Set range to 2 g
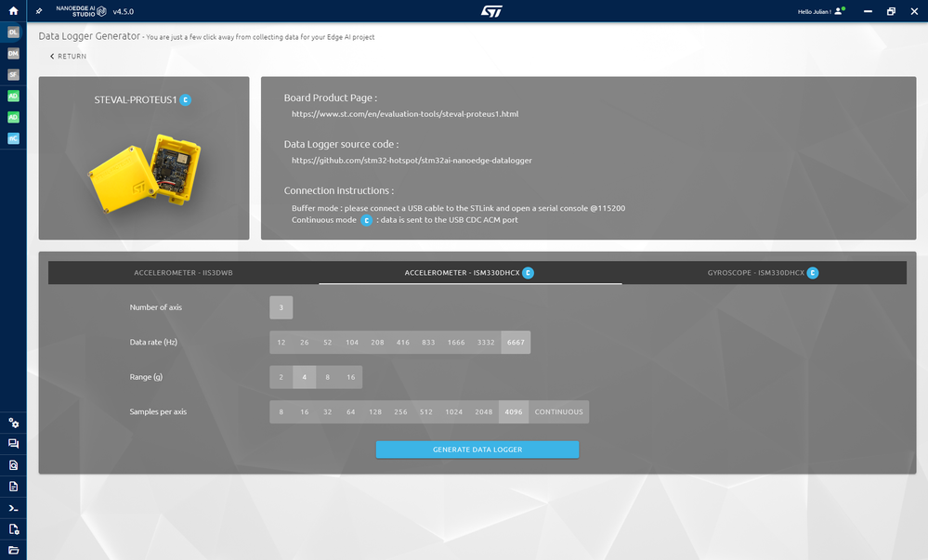This screenshot has width=928, height=560. pyautogui.click(x=281, y=377)
